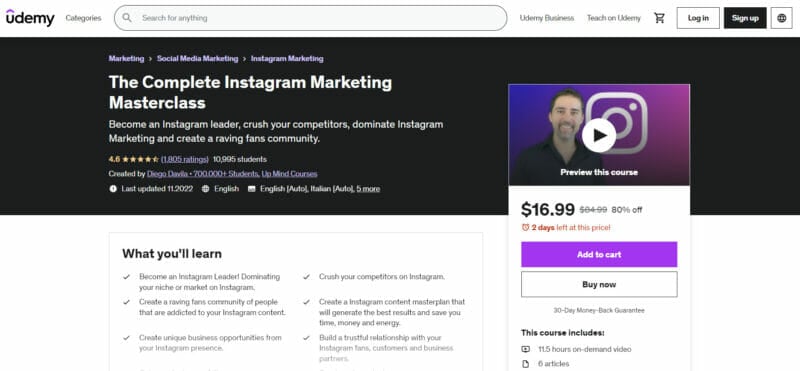Viewport: 800px width, 371px height.
Task: Open the shopping cart icon
Action: [x=659, y=18]
